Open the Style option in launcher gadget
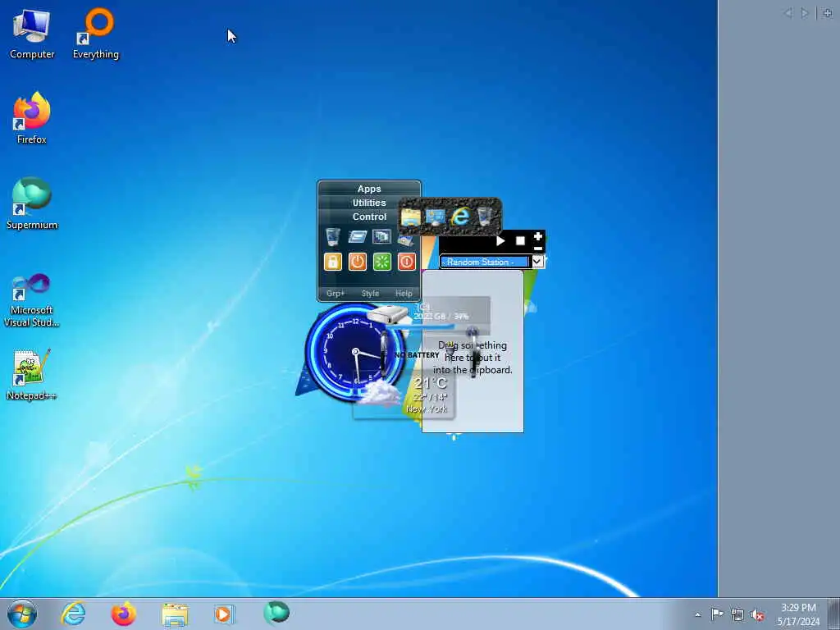Screen dimensions: 840x630 370,294
